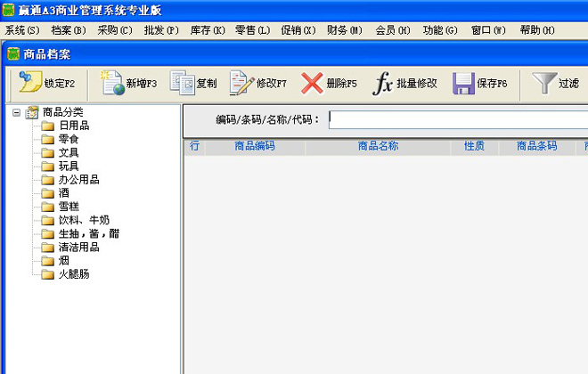
Task: Sort by 商品编码 column header
Action: pyautogui.click(x=255, y=146)
